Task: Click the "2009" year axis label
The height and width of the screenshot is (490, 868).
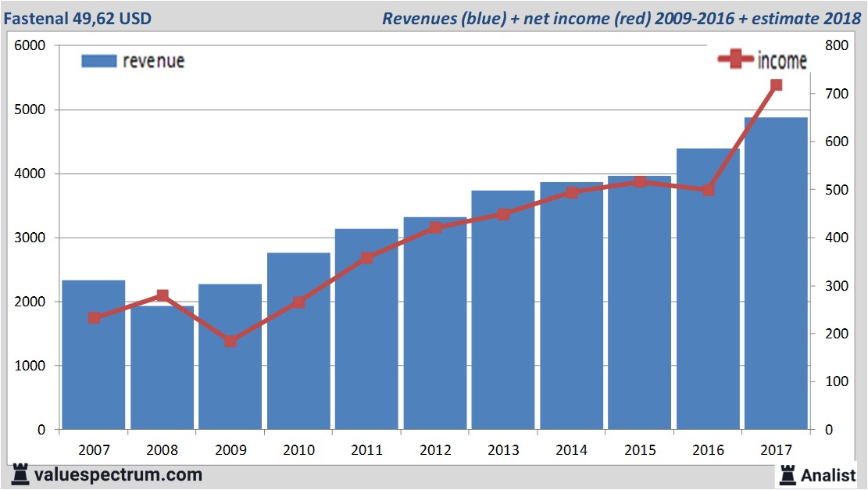Action: [x=230, y=449]
